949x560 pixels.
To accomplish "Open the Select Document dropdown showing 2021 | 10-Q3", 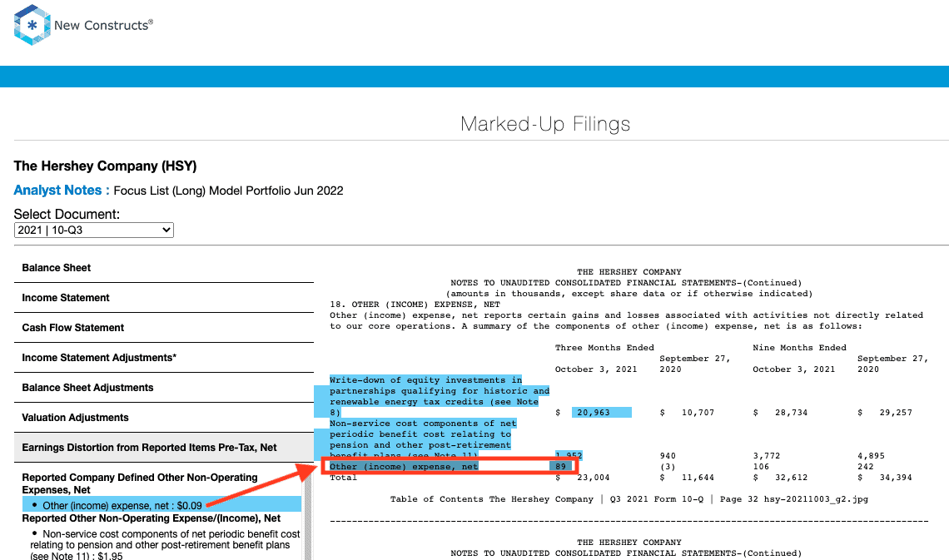I will tap(94, 230).
